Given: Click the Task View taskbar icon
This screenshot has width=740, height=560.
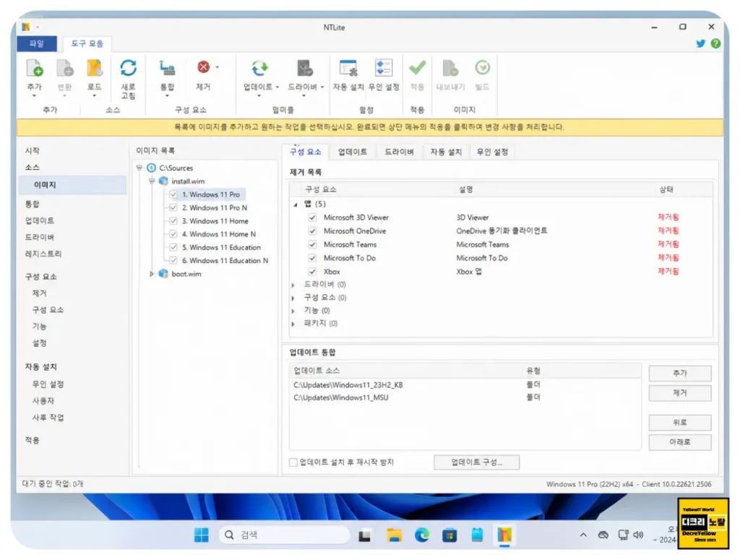Looking at the screenshot, I should (364, 535).
